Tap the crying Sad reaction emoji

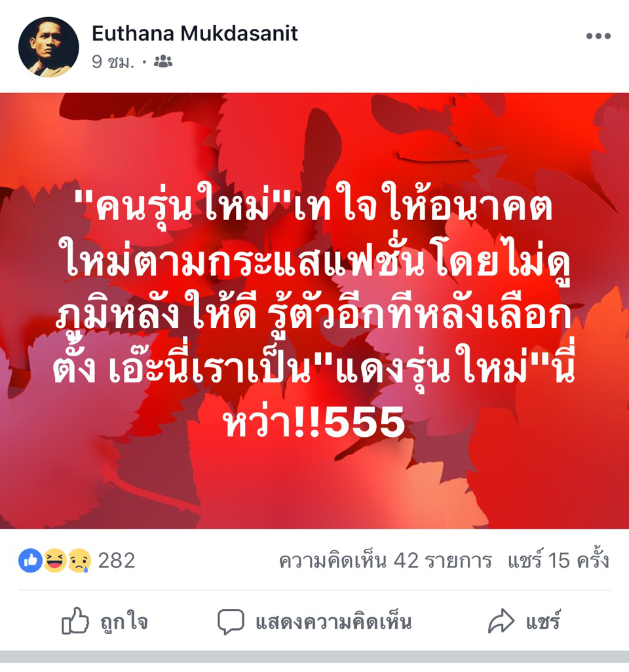point(80,560)
